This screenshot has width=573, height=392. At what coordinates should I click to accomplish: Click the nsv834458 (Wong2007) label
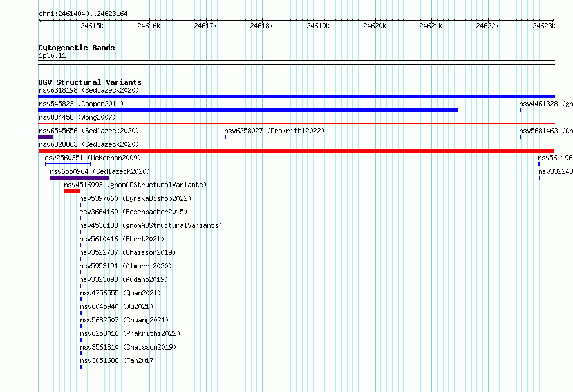(x=77, y=117)
